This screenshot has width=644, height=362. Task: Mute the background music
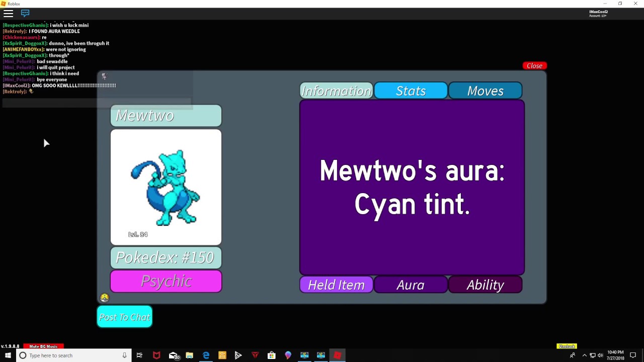pos(43,346)
